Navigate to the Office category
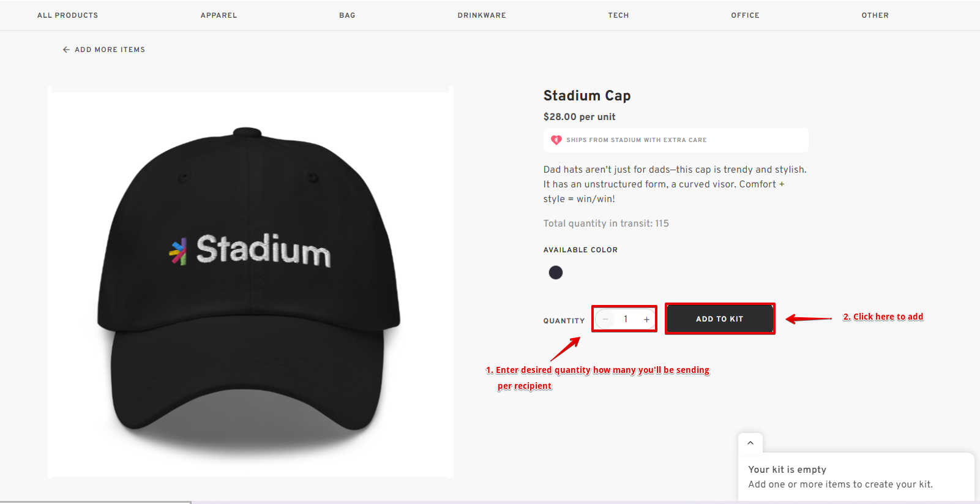Viewport: 980px width, 504px height. click(745, 15)
